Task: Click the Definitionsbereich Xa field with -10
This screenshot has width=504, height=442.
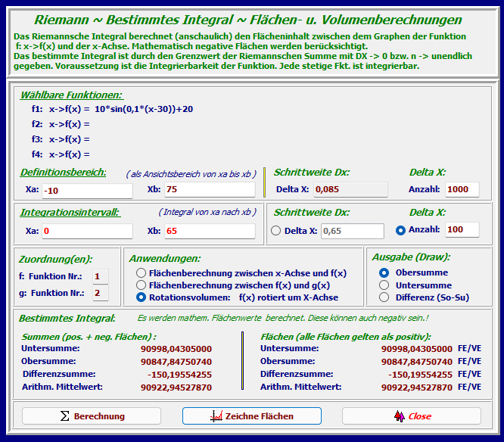Action: pyautogui.click(x=86, y=189)
